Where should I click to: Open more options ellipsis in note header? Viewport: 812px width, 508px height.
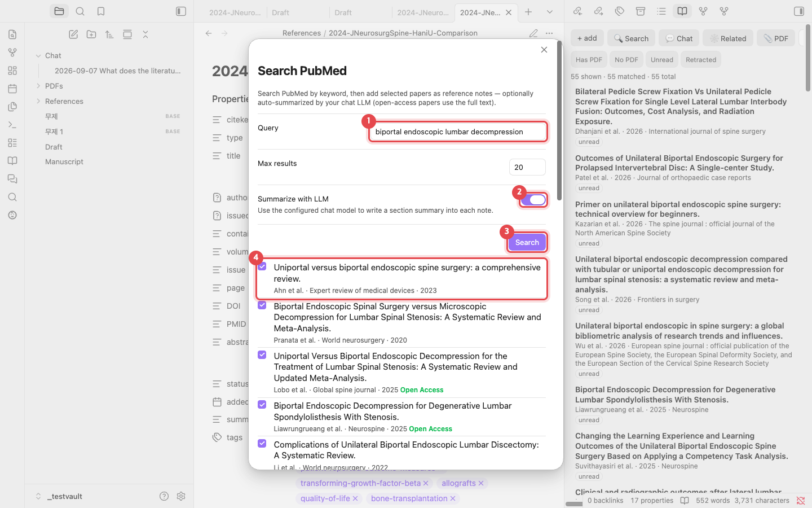coord(549,33)
